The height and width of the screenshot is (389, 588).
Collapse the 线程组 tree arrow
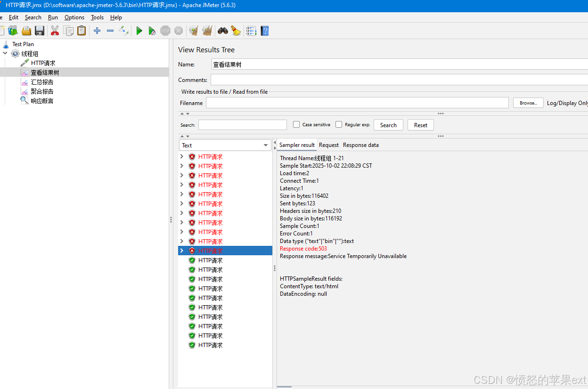5,54
